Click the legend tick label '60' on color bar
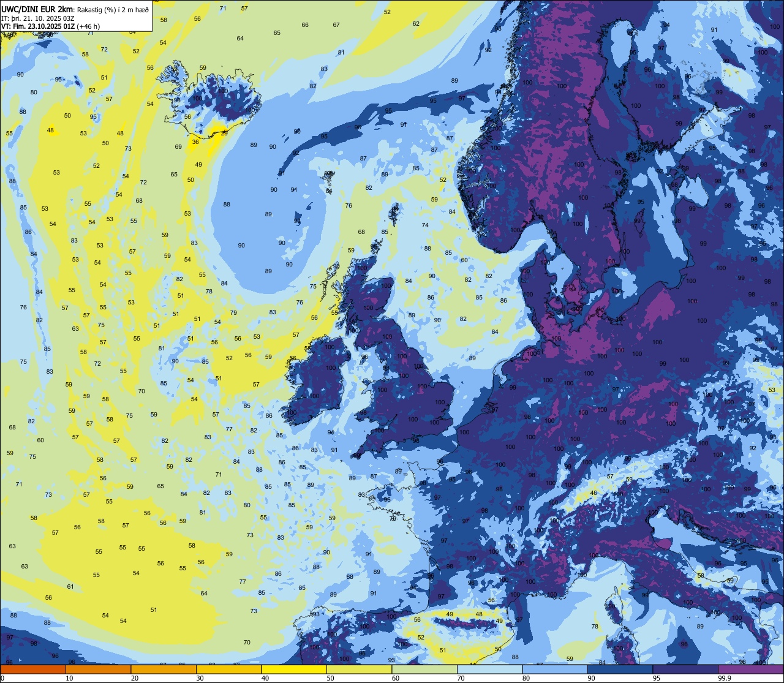 coord(396,678)
